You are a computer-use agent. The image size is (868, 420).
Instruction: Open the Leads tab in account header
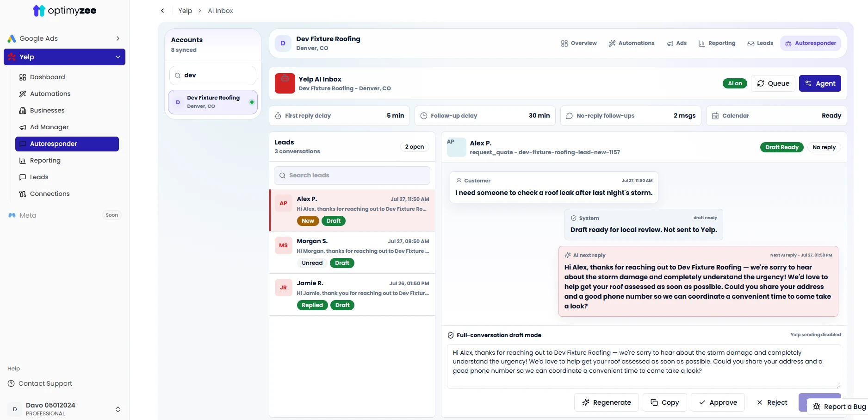click(760, 44)
